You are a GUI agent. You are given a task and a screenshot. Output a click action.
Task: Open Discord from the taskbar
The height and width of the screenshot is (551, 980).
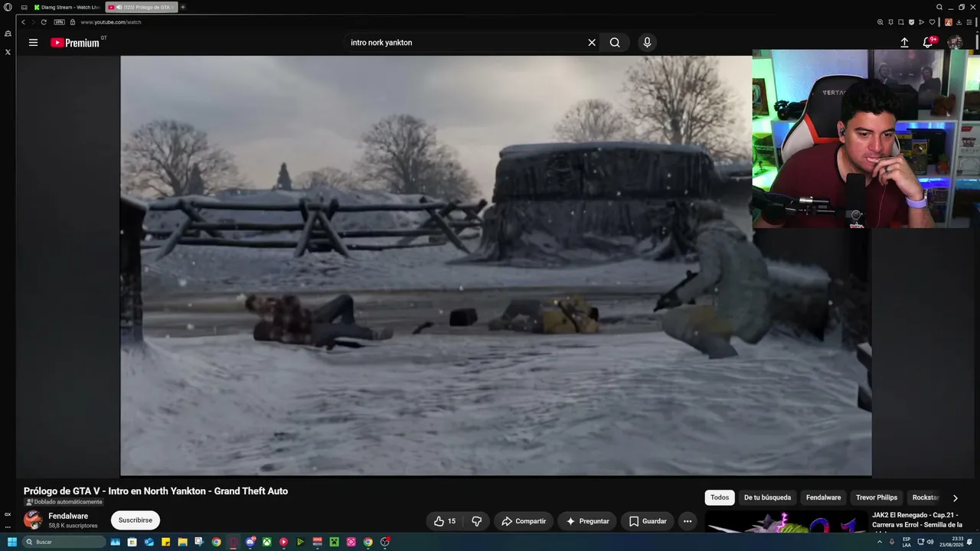coord(250,542)
